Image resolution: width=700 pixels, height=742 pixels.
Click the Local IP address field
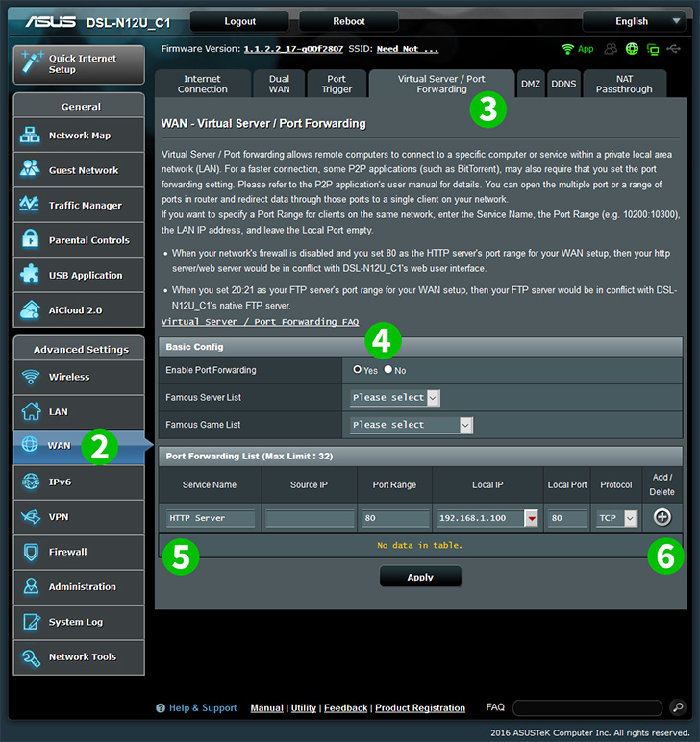coord(480,518)
